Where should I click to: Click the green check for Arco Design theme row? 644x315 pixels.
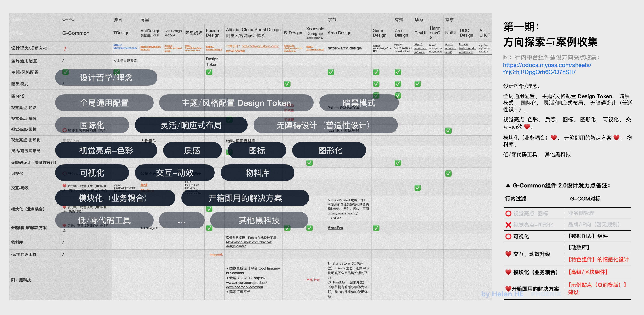(x=331, y=72)
